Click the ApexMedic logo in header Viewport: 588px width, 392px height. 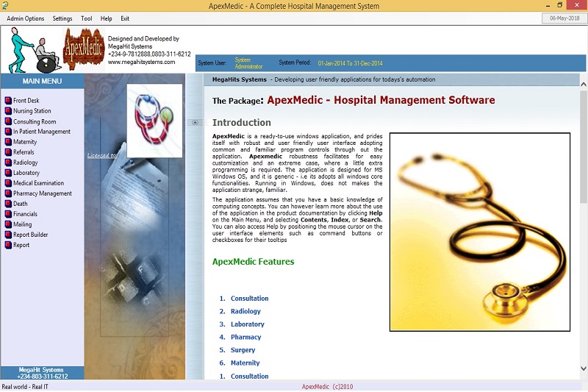[x=84, y=49]
